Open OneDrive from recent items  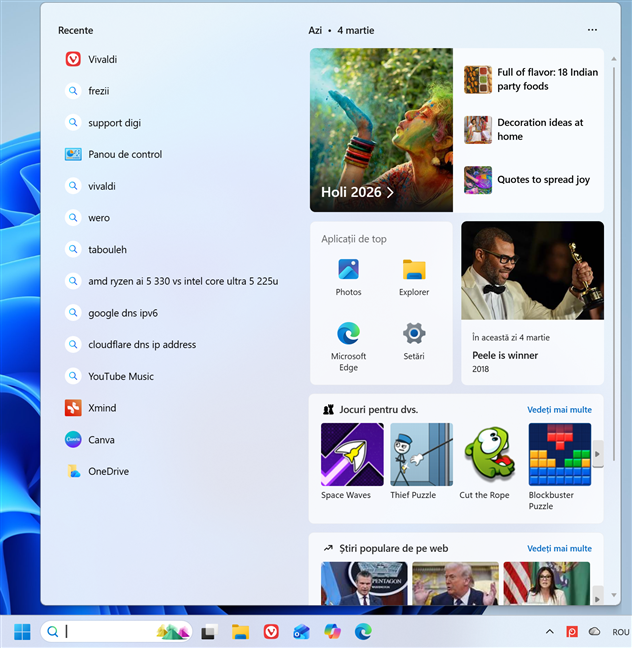click(107, 472)
